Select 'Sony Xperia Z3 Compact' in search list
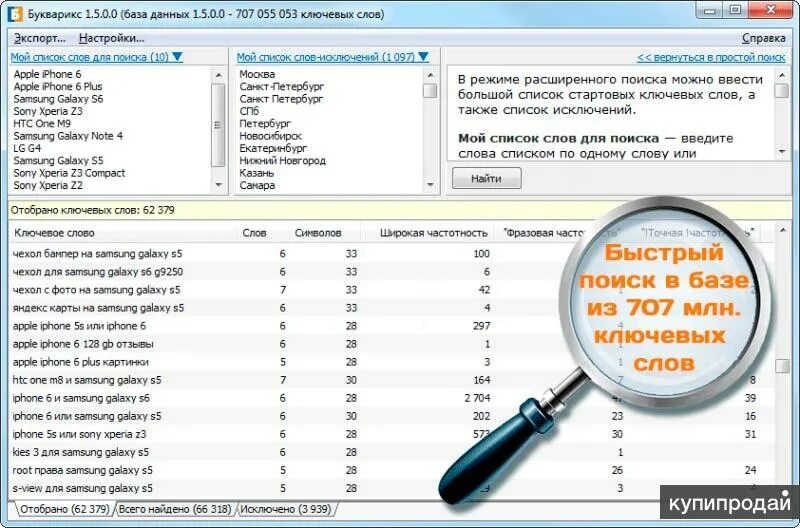Viewport: 800px width, 528px height. (69, 173)
